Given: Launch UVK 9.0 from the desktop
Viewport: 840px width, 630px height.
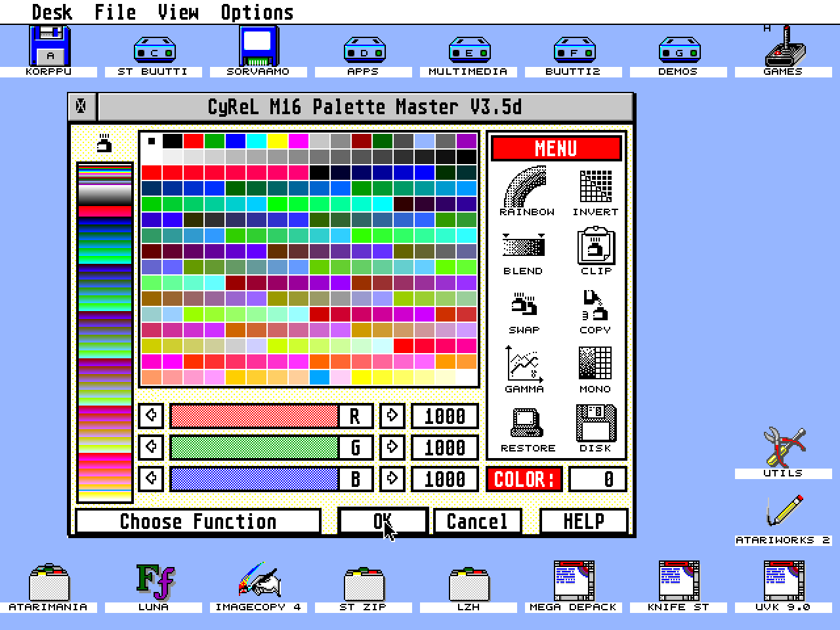Looking at the screenshot, I should 782,581.
